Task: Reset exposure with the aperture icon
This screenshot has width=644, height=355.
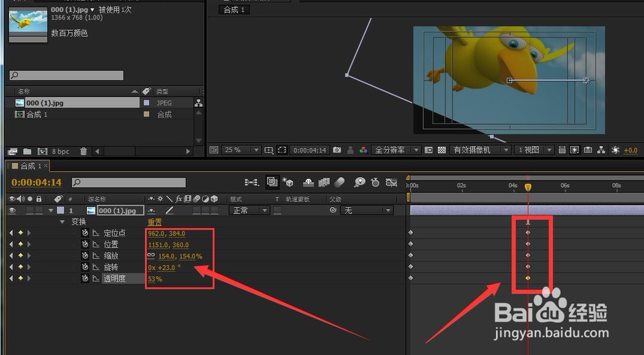Action: pos(615,150)
